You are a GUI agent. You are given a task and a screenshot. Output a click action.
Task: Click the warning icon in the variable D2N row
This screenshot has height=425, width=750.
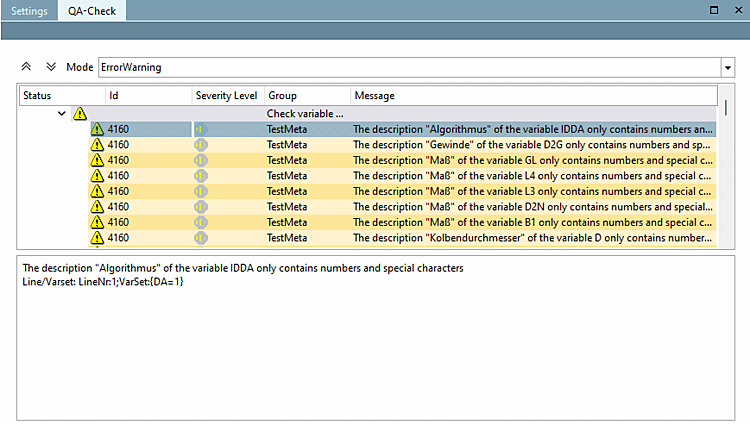(x=97, y=207)
